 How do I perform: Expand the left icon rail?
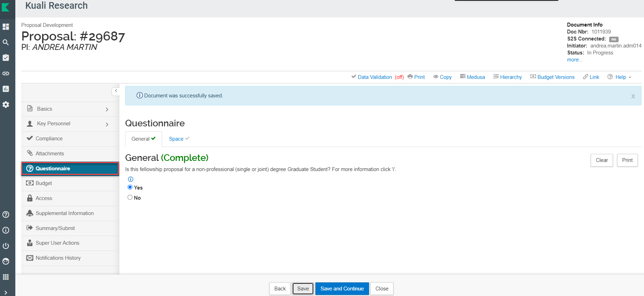pos(6,293)
